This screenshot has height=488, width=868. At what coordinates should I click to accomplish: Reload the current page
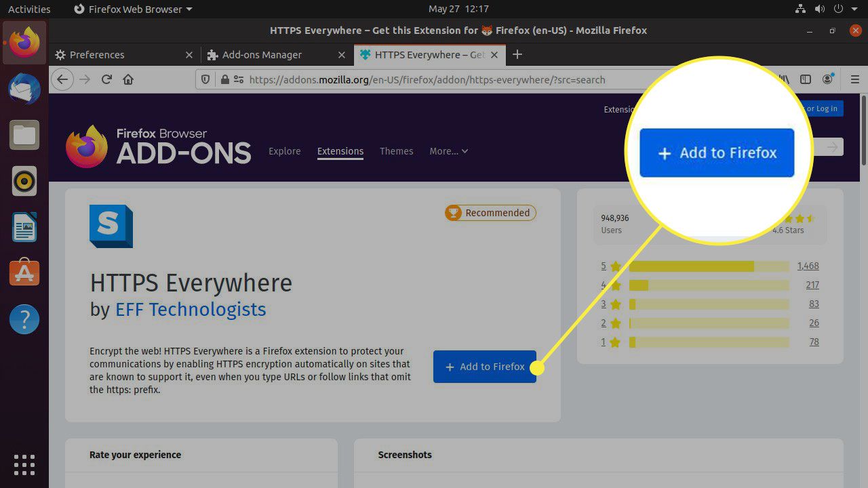106,79
